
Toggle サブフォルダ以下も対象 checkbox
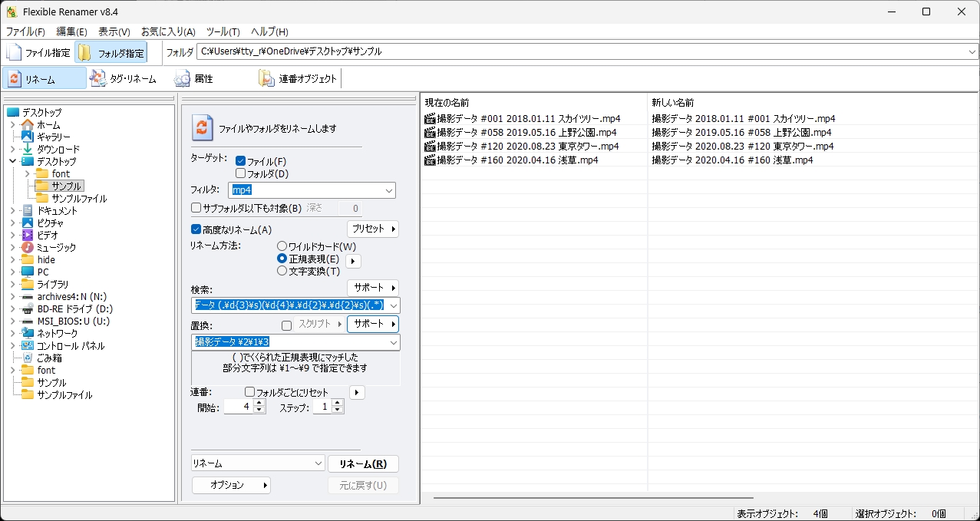tap(196, 208)
